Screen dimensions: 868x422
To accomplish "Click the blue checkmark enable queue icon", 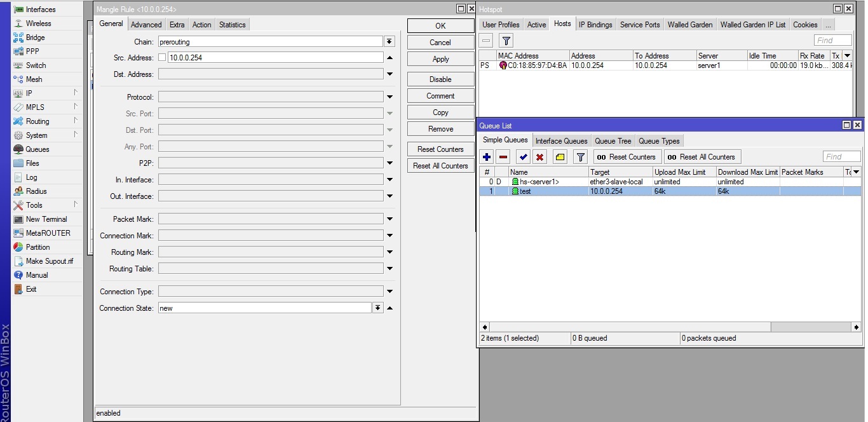I will [x=523, y=157].
